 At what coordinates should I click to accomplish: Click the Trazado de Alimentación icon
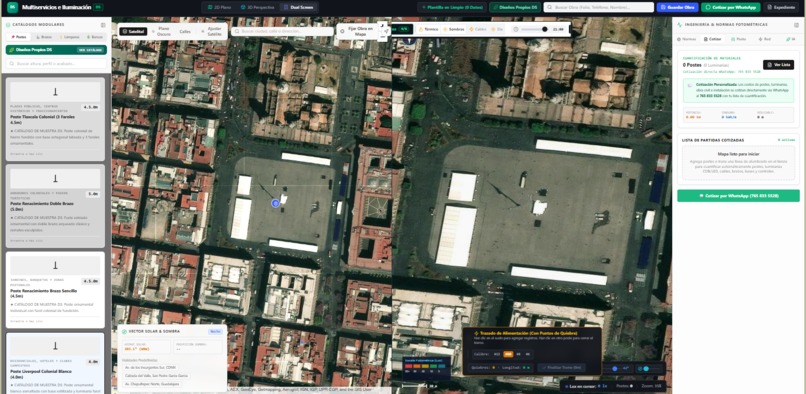tap(476, 333)
